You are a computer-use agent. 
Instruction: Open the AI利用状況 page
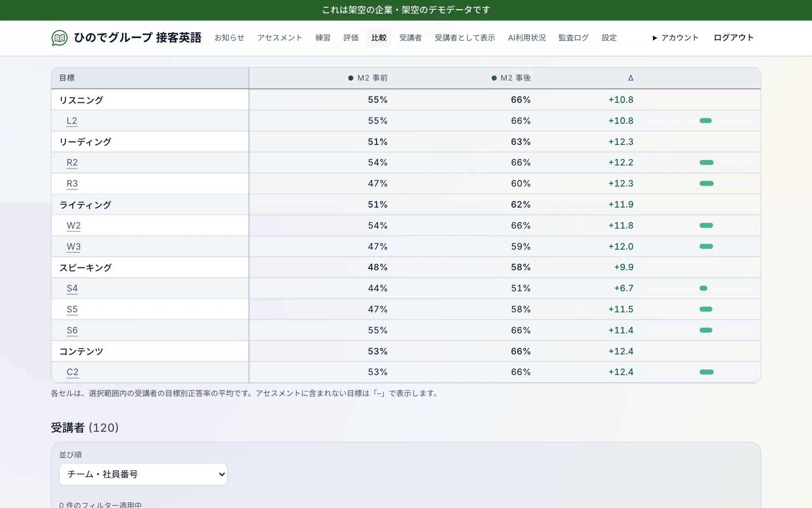pos(527,38)
